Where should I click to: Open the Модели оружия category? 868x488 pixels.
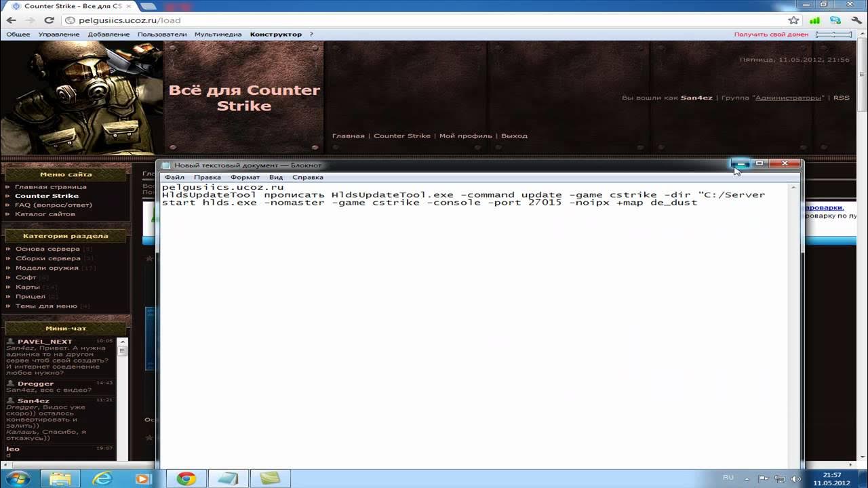point(47,268)
